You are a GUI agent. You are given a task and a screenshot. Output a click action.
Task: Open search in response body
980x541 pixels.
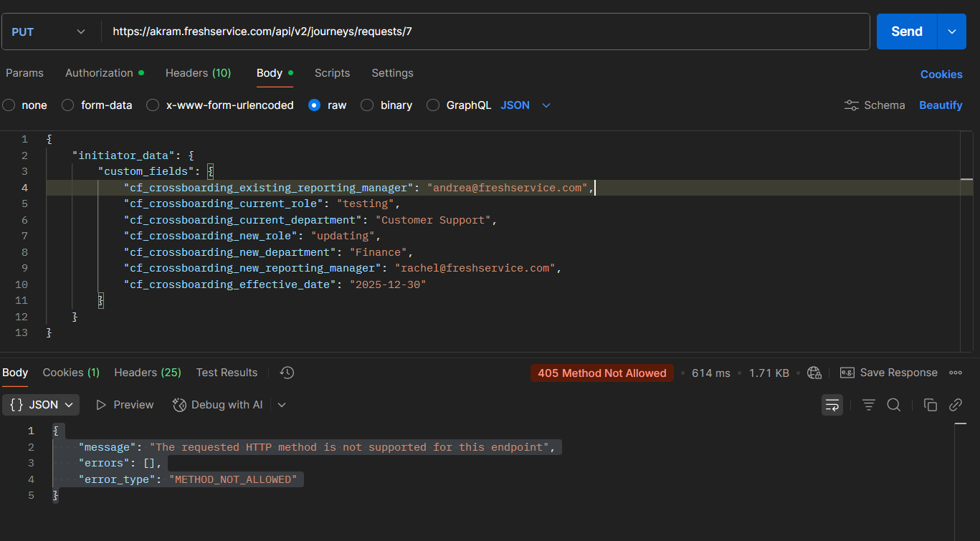(893, 405)
